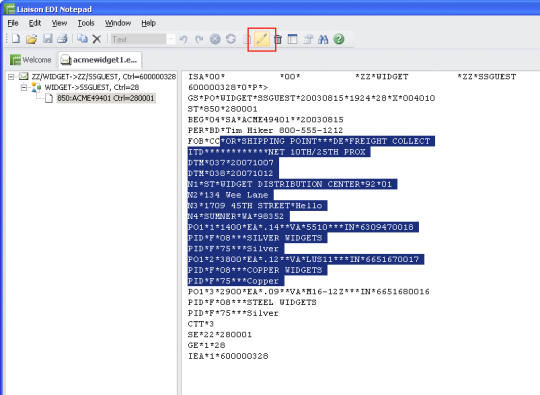The width and height of the screenshot is (540, 395).
Task: Redo the edit with the toolbar arrow
Action: [x=199, y=39]
